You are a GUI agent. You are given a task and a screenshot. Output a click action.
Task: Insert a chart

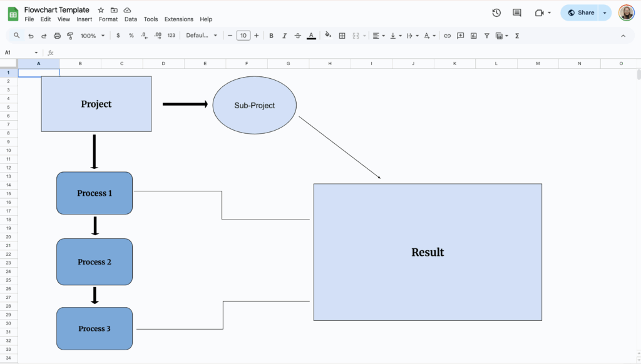click(x=473, y=36)
